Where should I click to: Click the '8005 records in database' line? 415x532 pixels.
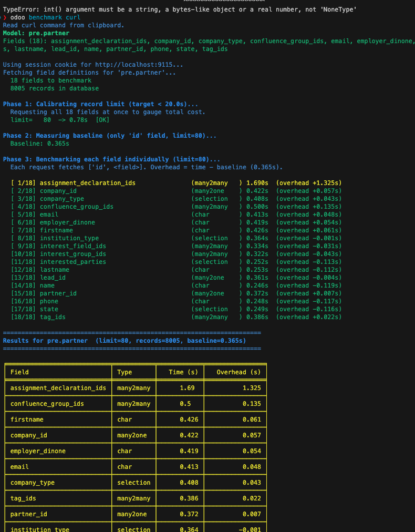(55, 88)
